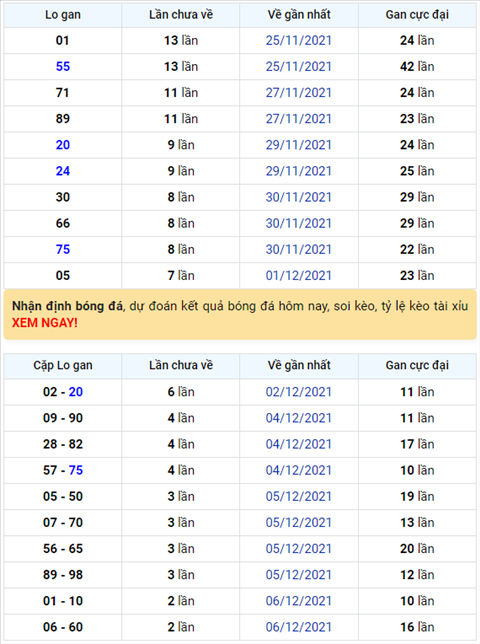The height and width of the screenshot is (644, 480).
Task: Click 'Cặp Lo gan' column header
Action: click(63, 366)
